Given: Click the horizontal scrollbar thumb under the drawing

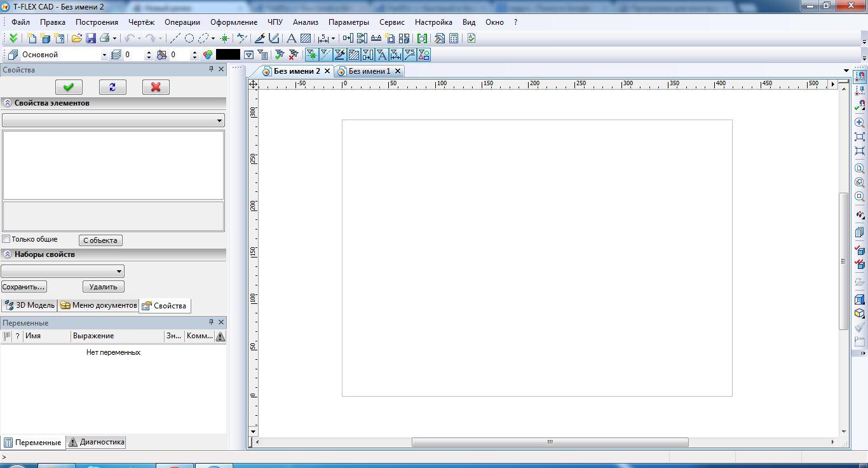Looking at the screenshot, I should click(x=550, y=442).
